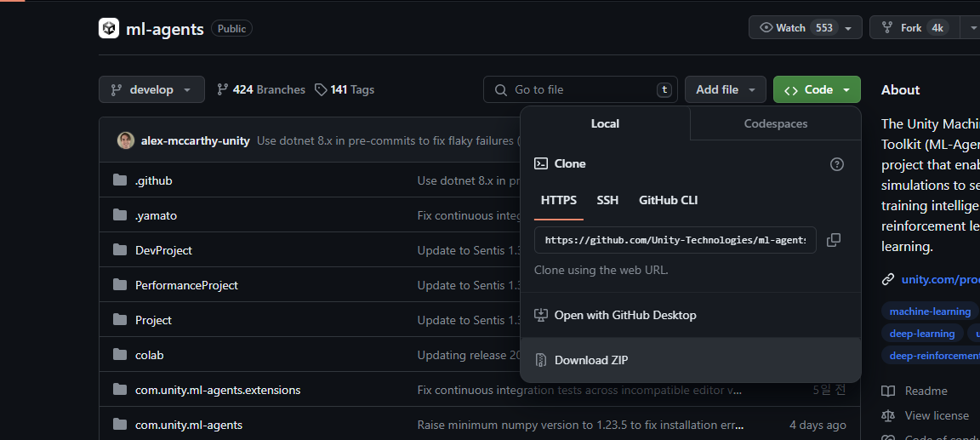Open the alex-mccarthy-unity author link
This screenshot has height=440, width=980.
coord(195,140)
